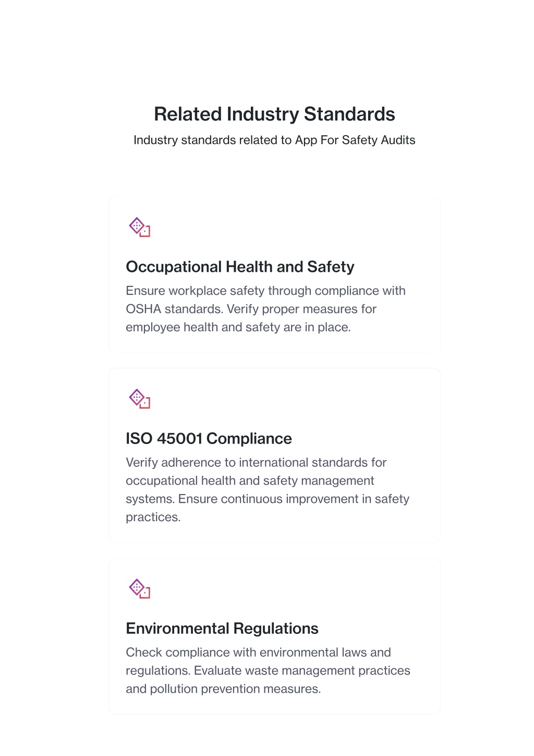The height and width of the screenshot is (756, 534).
Task: Select the OSHA standards description text
Action: tap(265, 309)
